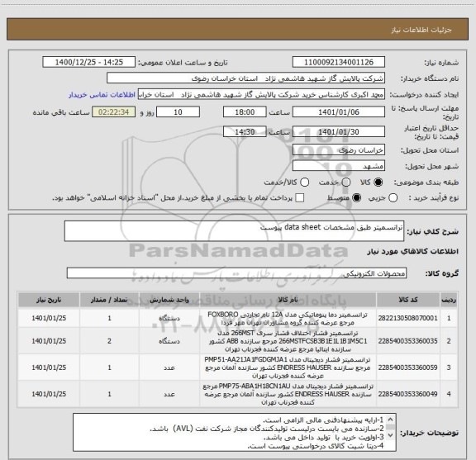Screen dimensions: 476x460
Task: Tick the اسناد خزانه اسلامی payment checkbox
Action: coord(300,198)
